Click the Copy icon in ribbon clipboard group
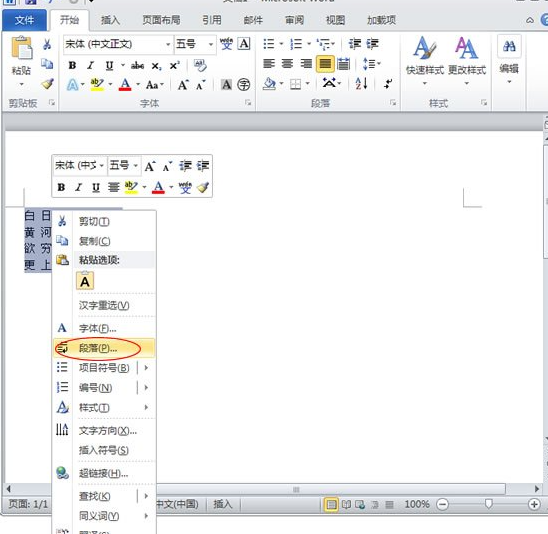 pyautogui.click(x=47, y=64)
